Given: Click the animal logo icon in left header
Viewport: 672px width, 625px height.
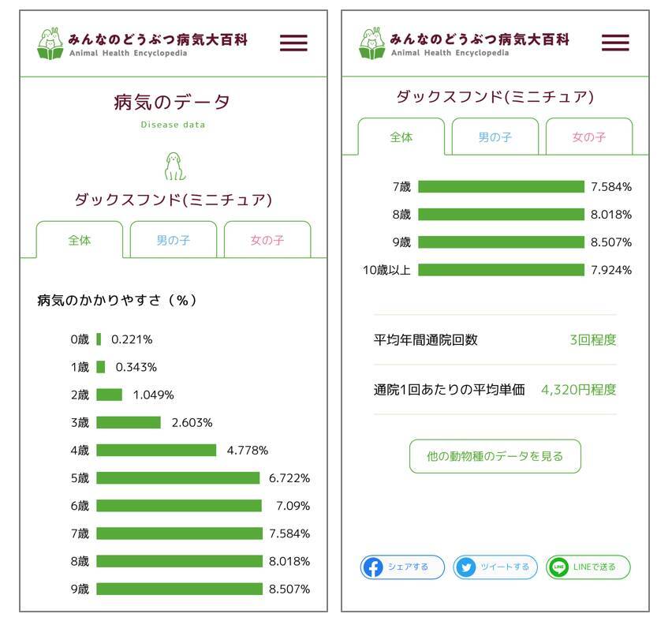Looking at the screenshot, I should (x=50, y=43).
